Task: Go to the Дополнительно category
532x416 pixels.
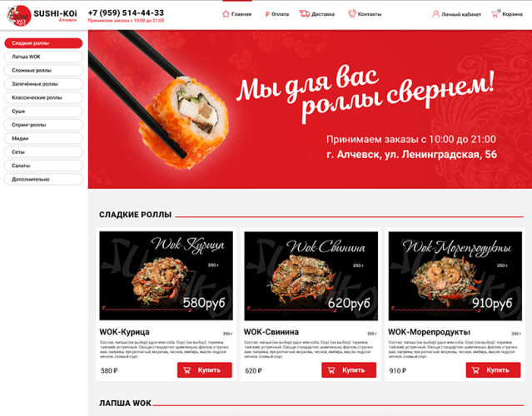Action: pos(43,179)
